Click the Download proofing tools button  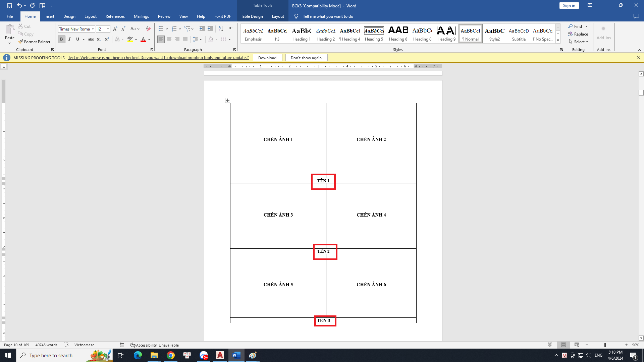[x=267, y=58]
